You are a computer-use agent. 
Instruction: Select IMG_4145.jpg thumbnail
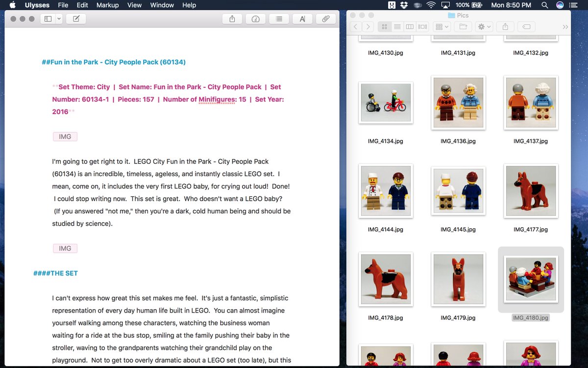458,191
